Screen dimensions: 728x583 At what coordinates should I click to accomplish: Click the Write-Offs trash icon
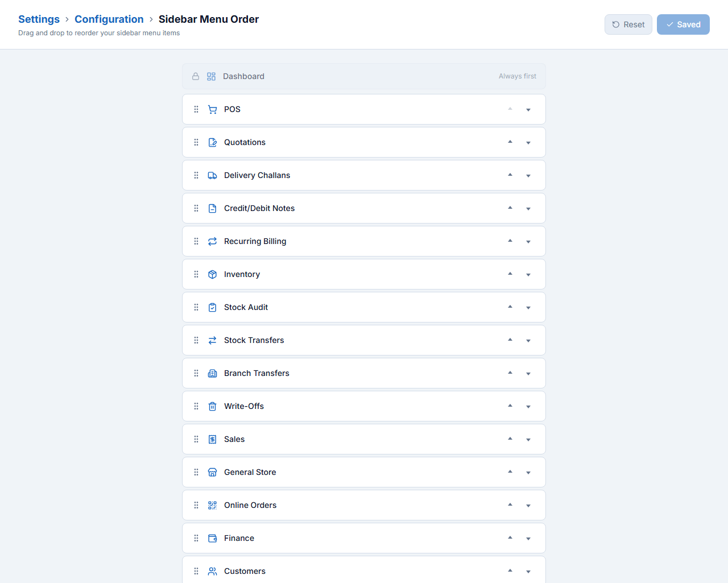click(212, 406)
